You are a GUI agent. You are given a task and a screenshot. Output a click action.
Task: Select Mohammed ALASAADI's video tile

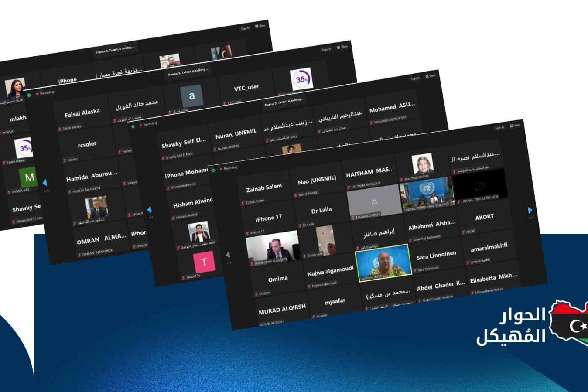tap(272, 248)
